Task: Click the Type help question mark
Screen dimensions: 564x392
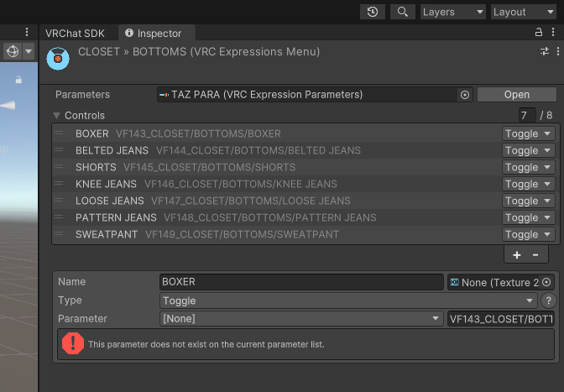Action: [x=549, y=301]
